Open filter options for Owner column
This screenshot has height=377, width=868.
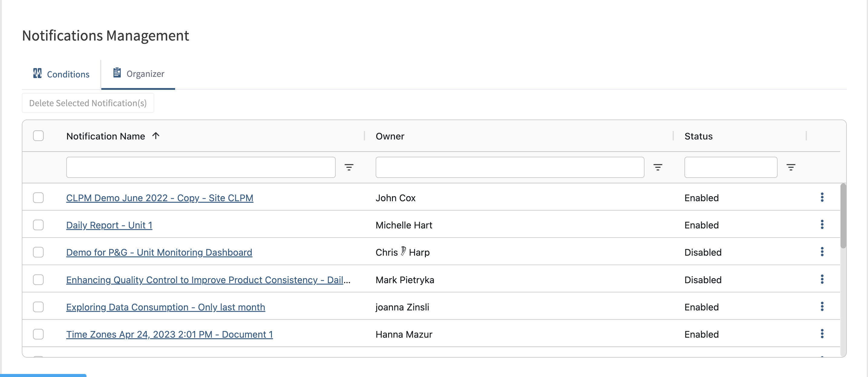click(x=658, y=167)
